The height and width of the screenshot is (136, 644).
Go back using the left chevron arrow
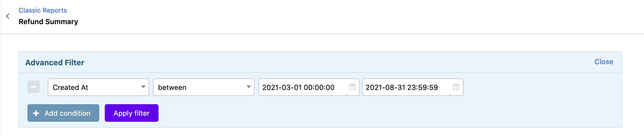tap(8, 16)
